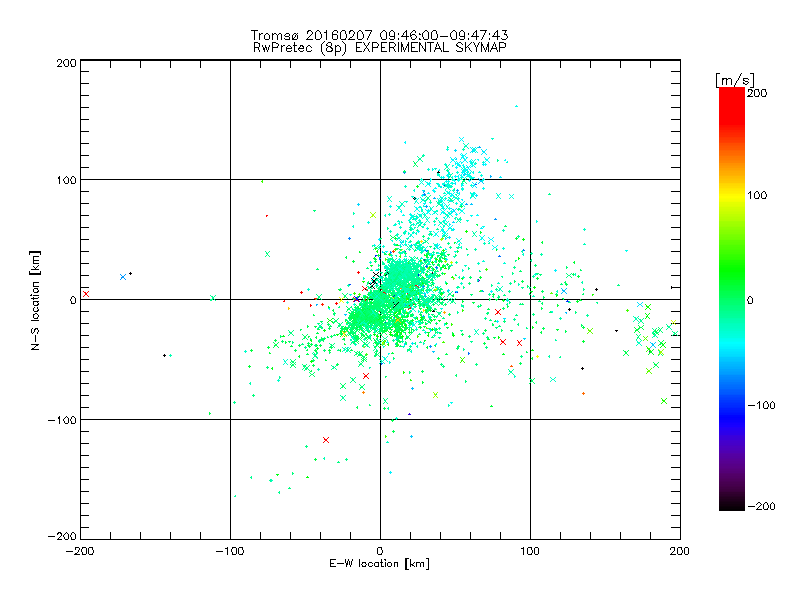This screenshot has width=800, height=600.
Task: Click the colorbar label '100'
Action: tap(758, 195)
